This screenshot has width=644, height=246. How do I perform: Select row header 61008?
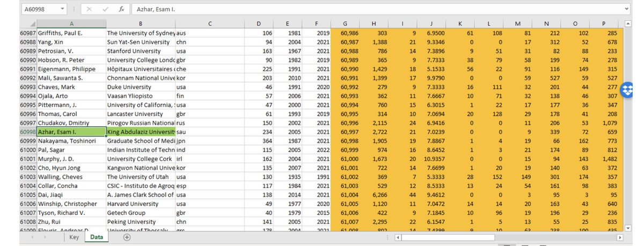[x=28, y=221]
